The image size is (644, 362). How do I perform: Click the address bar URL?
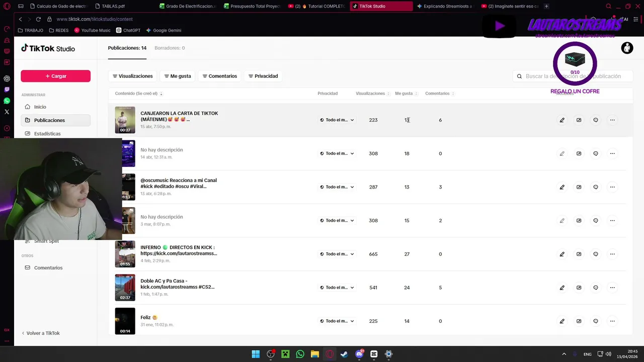tap(95, 19)
